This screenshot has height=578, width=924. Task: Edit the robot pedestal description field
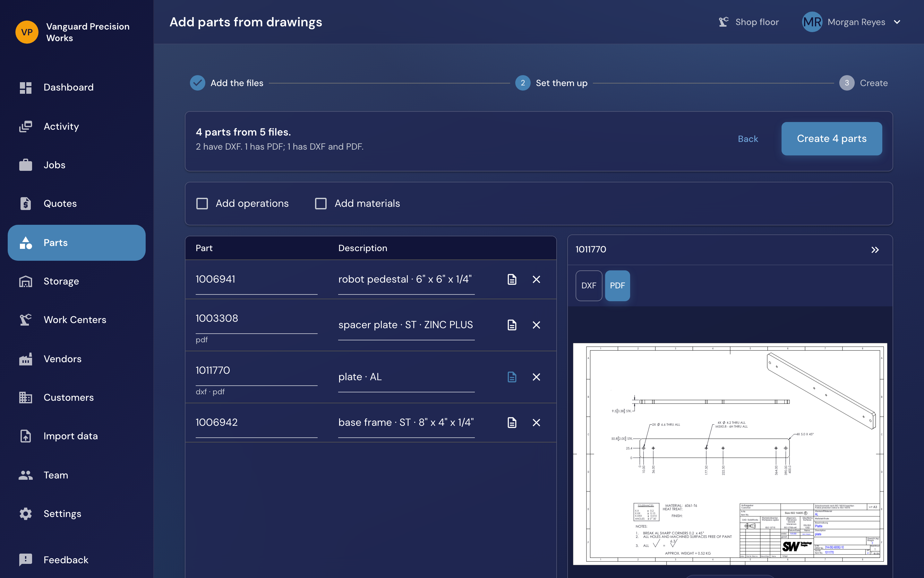[x=406, y=280]
